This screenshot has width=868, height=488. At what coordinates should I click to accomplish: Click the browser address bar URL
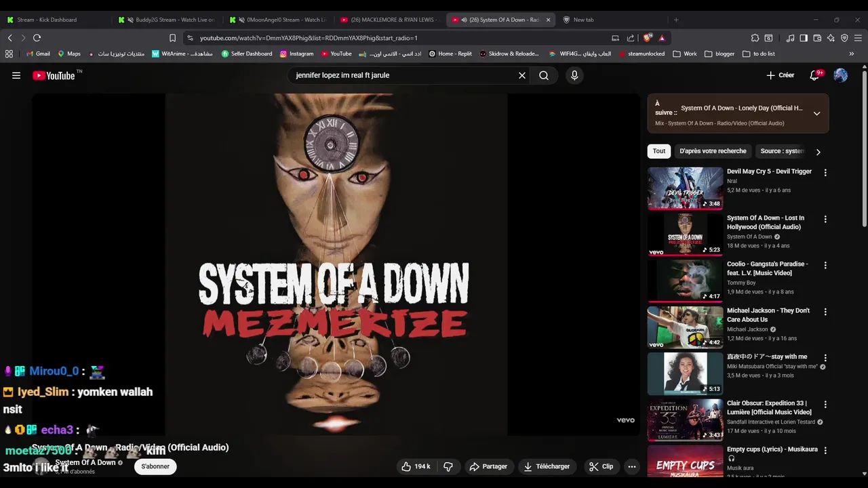point(309,38)
